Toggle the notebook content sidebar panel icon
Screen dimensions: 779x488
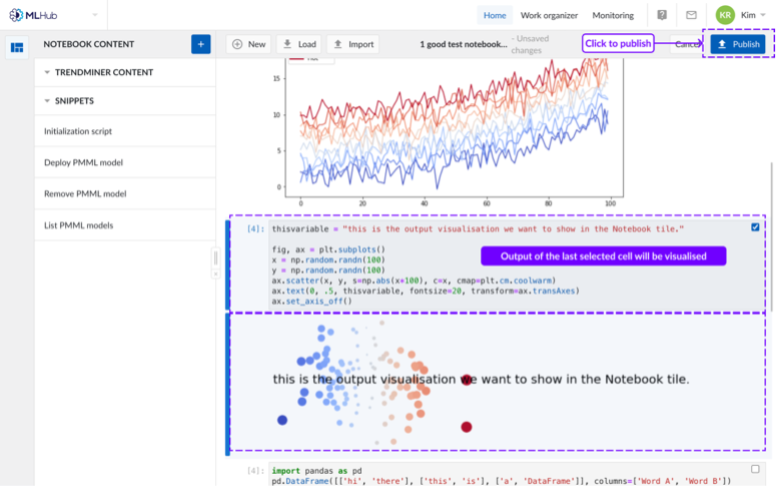click(17, 47)
